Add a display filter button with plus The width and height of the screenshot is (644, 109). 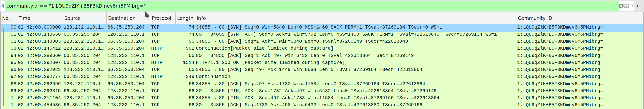[637, 6]
